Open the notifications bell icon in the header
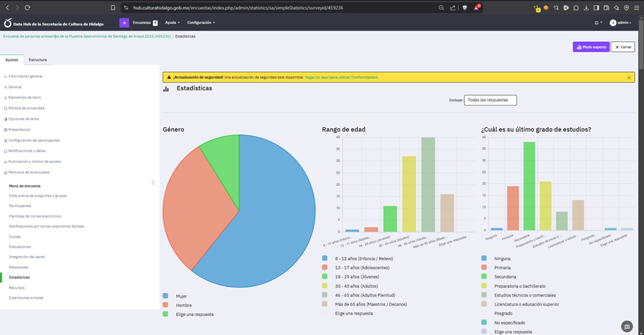 coord(598,22)
